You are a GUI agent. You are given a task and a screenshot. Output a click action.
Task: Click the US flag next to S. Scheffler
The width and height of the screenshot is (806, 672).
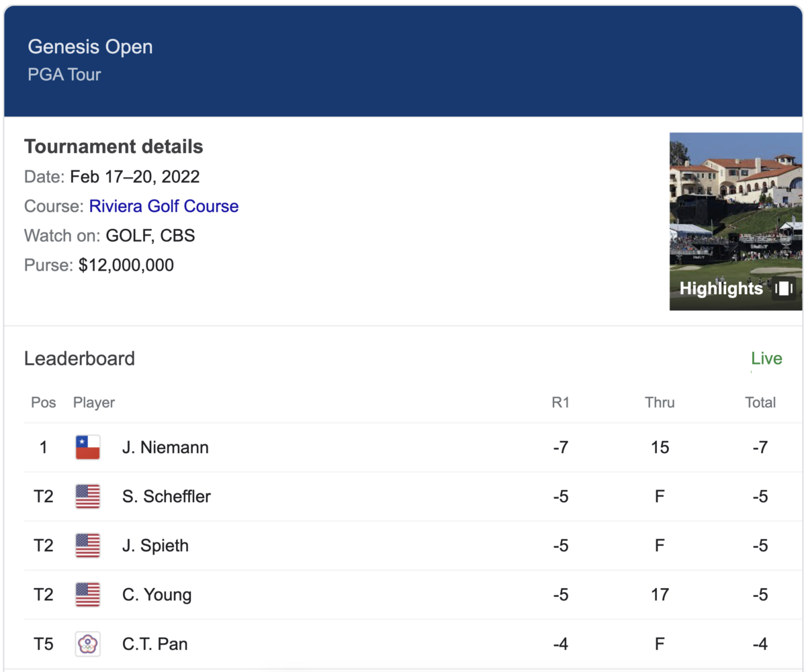coord(88,497)
